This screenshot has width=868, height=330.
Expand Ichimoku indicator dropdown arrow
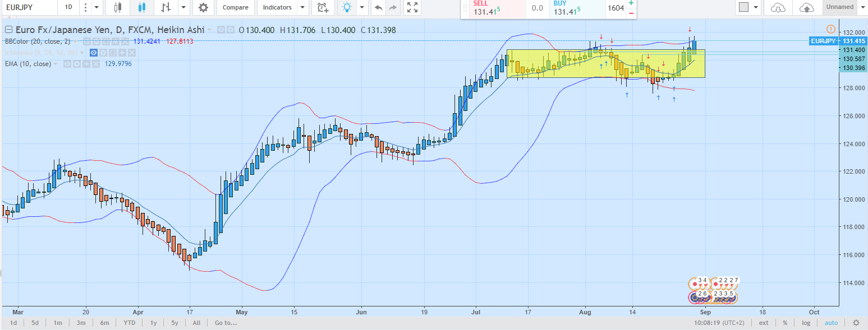point(82,53)
